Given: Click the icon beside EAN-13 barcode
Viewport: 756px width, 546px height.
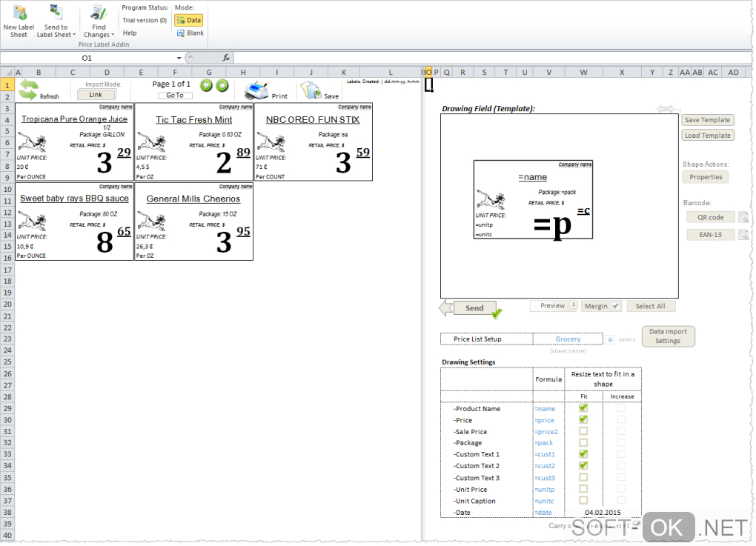Looking at the screenshot, I should (x=743, y=235).
